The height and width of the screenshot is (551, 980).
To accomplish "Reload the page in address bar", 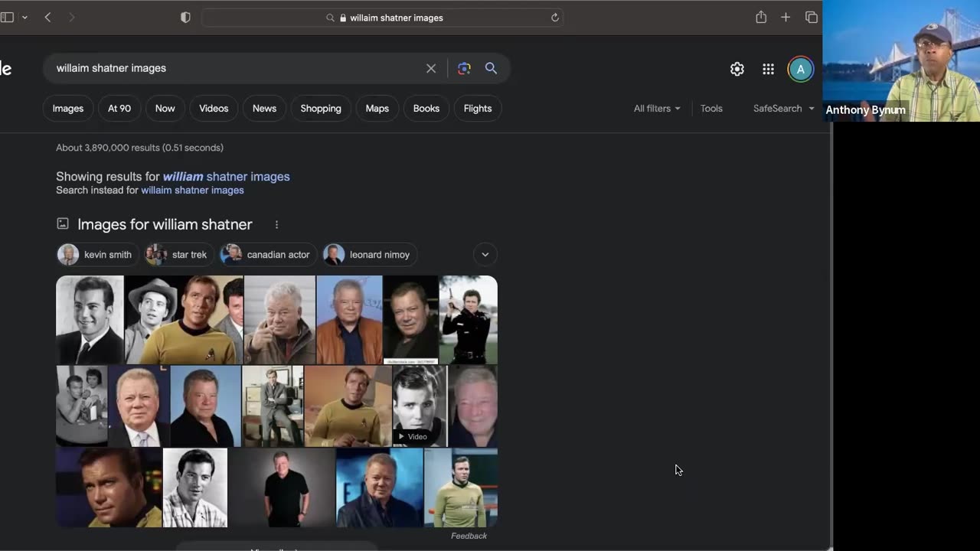I will pyautogui.click(x=555, y=18).
